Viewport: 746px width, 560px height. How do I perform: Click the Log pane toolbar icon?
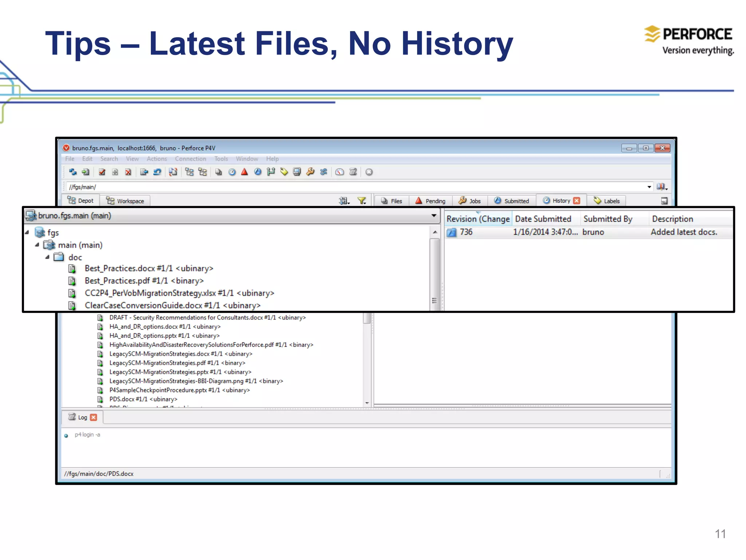353,172
